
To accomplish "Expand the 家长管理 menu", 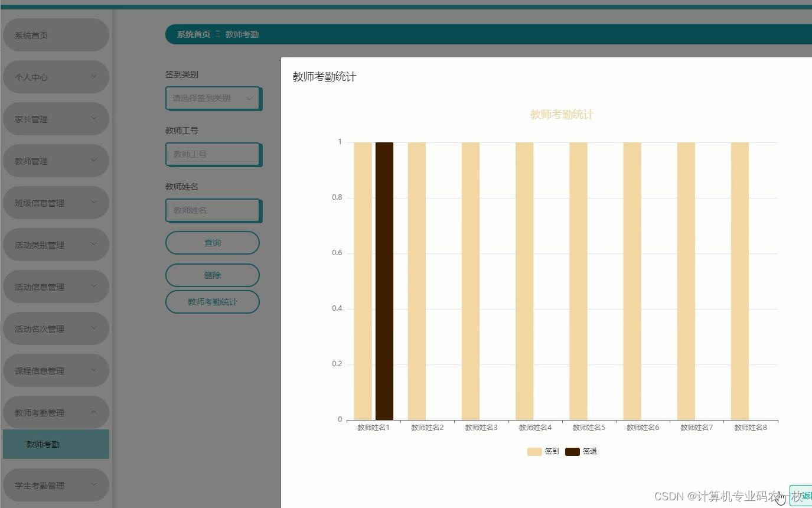I will point(56,119).
